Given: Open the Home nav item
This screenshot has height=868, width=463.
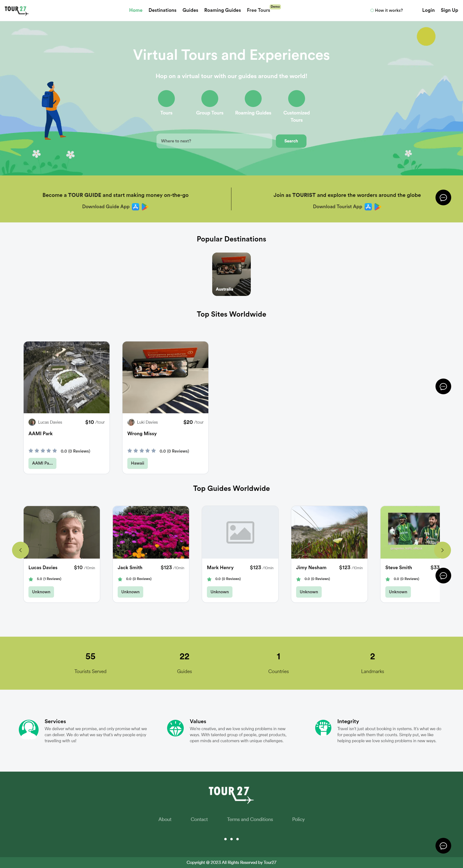Looking at the screenshot, I should pos(136,10).
